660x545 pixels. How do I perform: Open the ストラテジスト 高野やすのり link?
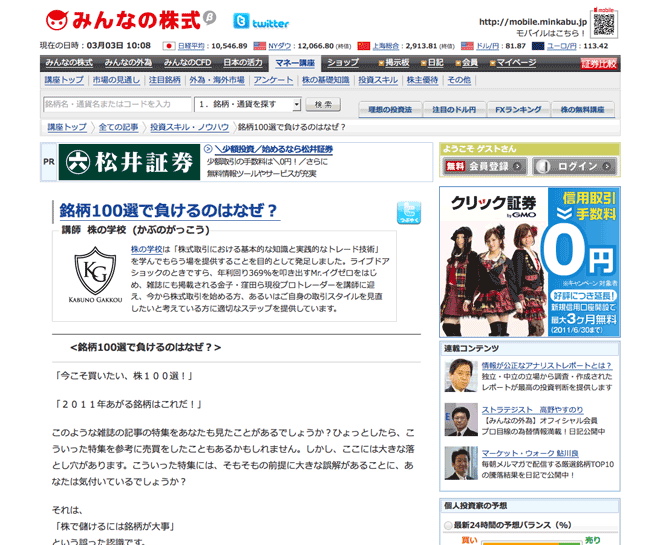[x=526, y=410]
